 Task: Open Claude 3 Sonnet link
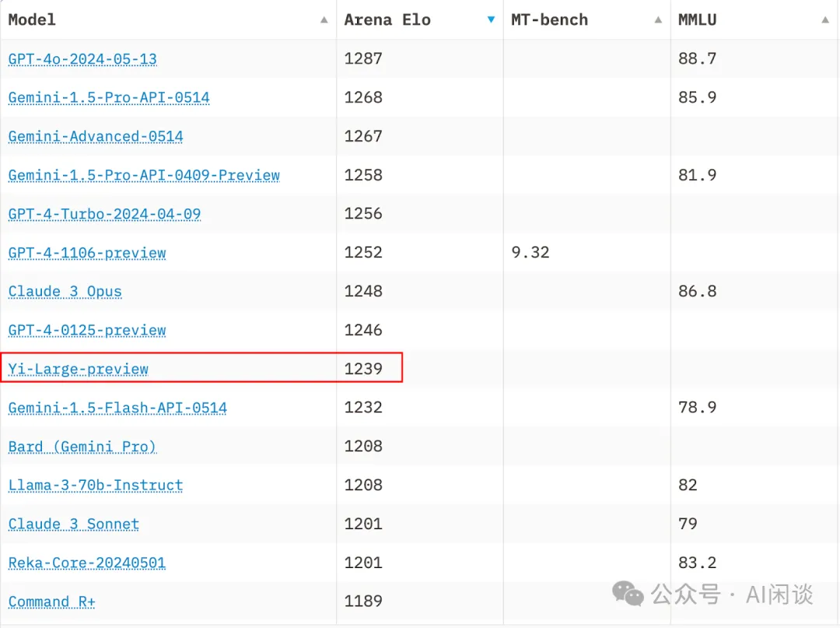pos(73,524)
